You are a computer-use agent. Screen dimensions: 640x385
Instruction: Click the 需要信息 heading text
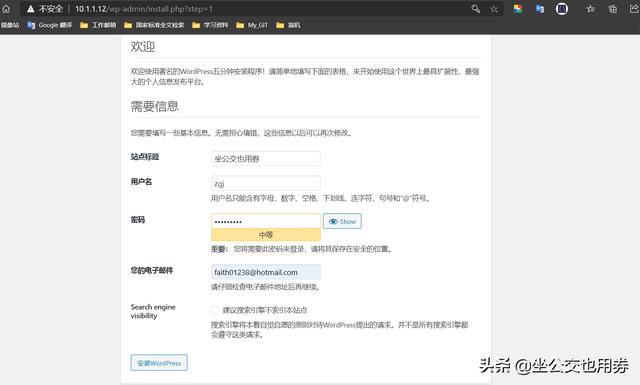155,107
